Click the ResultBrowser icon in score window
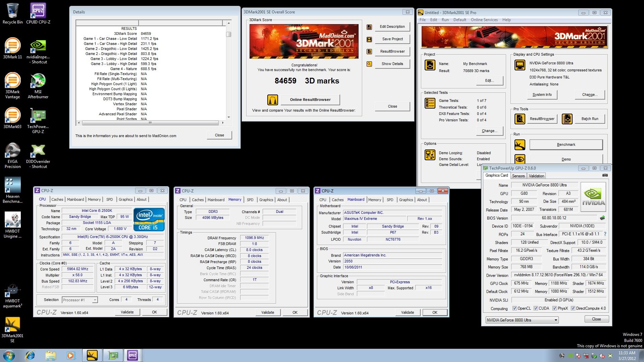The width and height of the screenshot is (644, 362). click(x=369, y=52)
